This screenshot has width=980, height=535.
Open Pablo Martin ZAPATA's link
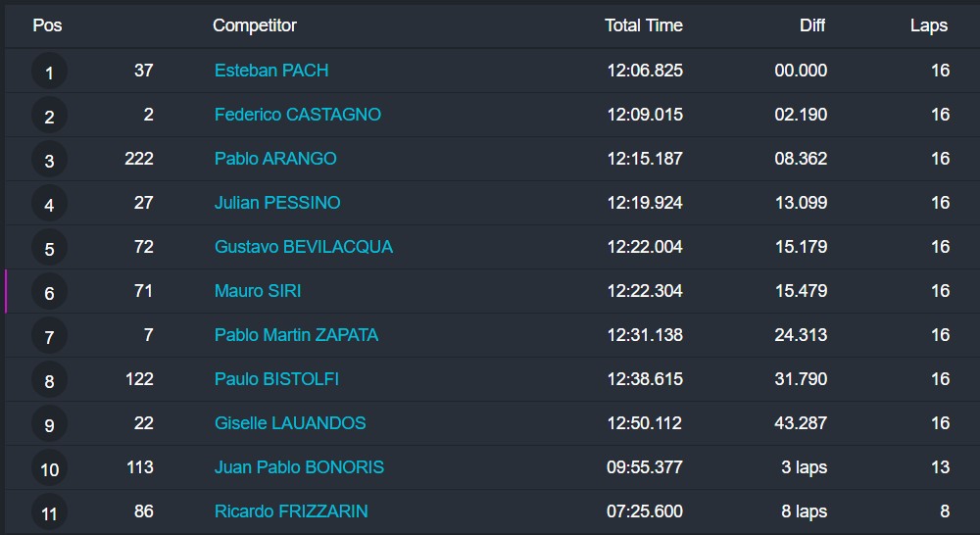coord(296,335)
